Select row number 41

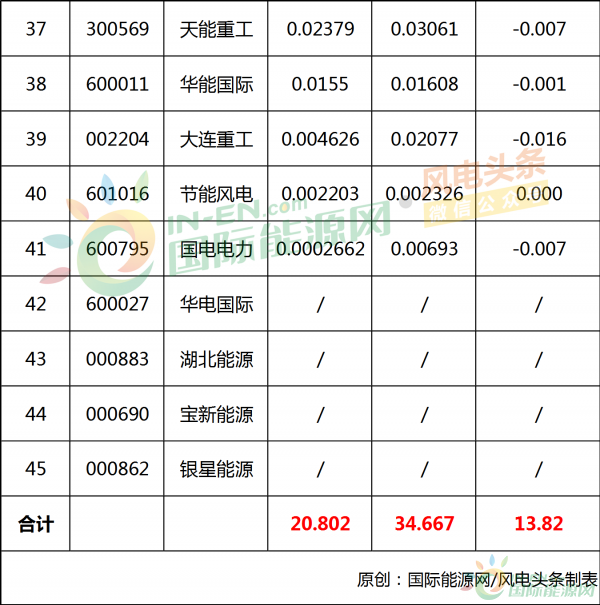click(x=36, y=249)
